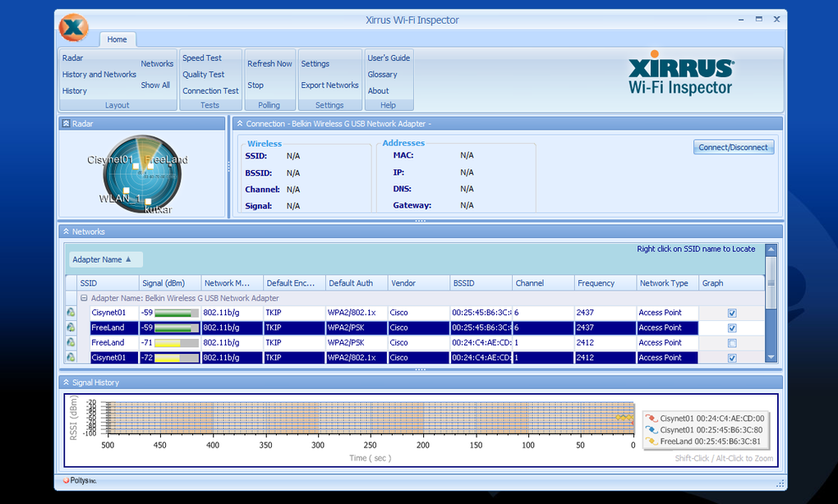Sort by SSID column header
This screenshot has width=838, height=504.
tap(108, 283)
